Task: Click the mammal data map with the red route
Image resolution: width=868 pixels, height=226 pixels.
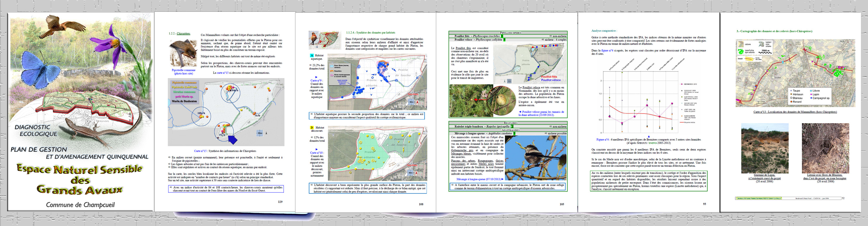Action: (795, 73)
